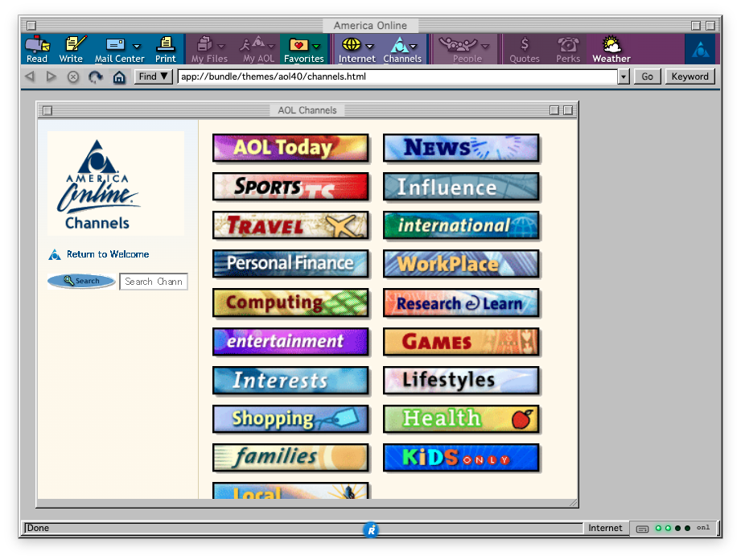741x560 pixels.
Task: Open the Personal Finance channel
Action: [x=290, y=264]
